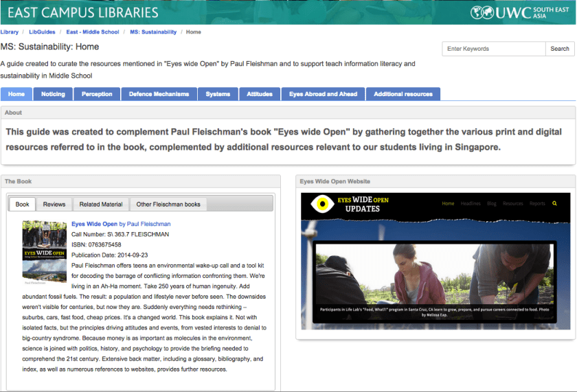This screenshot has width=577, height=392.
Task: Open the Eyes Wide Open title link
Action: (x=94, y=224)
